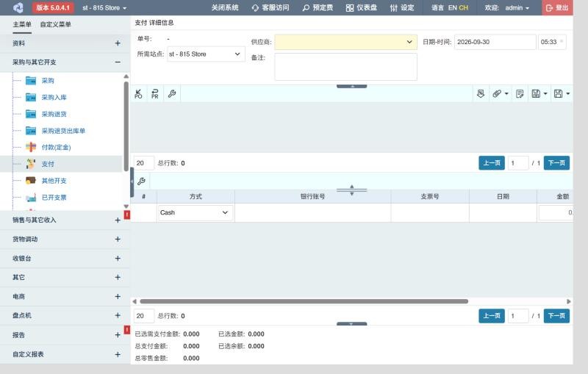Click upper rows-per-page field 20

tap(143, 163)
